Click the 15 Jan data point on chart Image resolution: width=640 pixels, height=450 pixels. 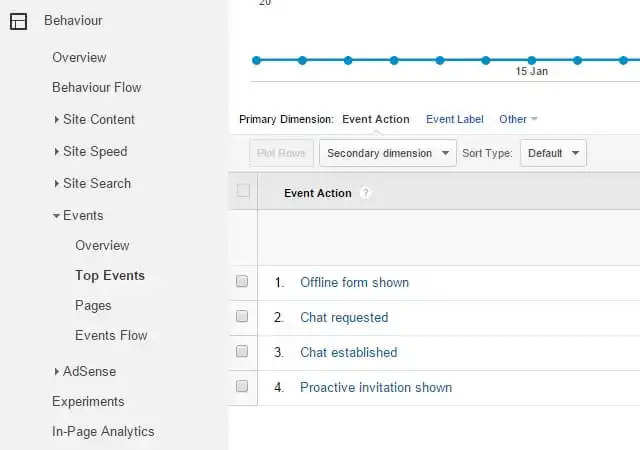coord(531,60)
